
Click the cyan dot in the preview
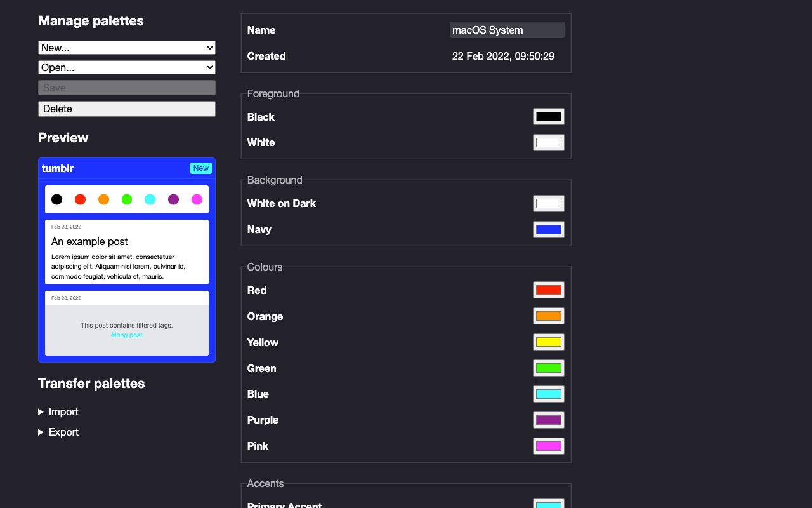pyautogui.click(x=150, y=199)
